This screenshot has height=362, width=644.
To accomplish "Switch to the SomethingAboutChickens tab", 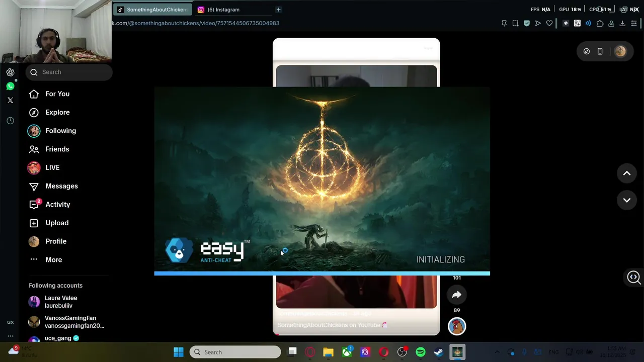I will (x=152, y=10).
